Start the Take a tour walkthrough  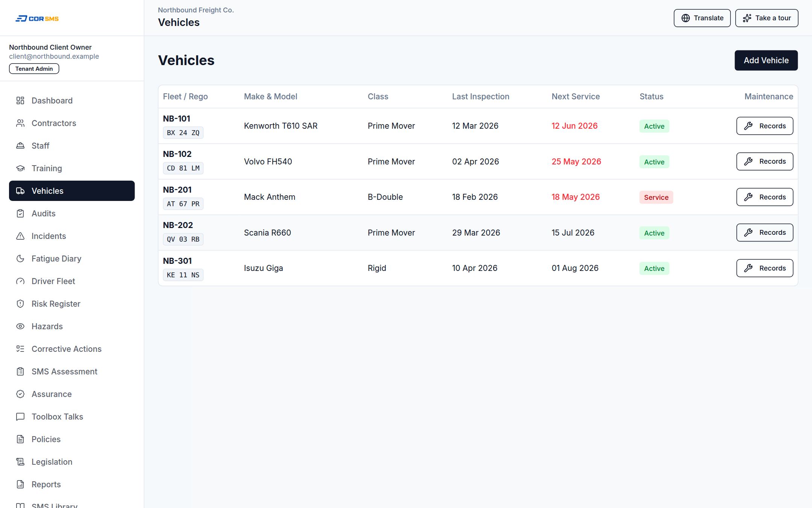(767, 18)
